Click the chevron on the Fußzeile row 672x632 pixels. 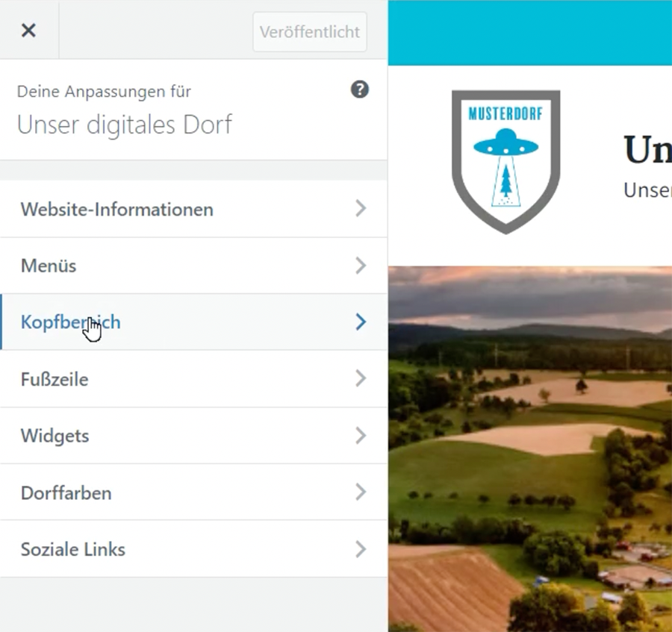(361, 379)
